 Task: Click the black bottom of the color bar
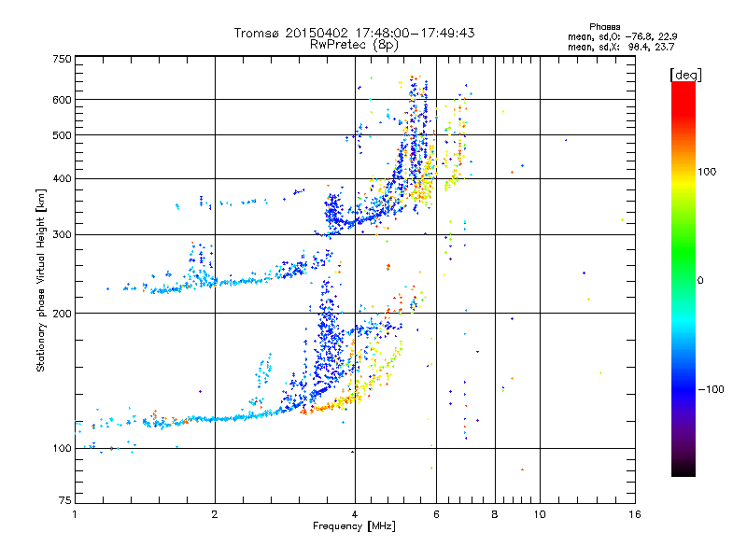[x=684, y=469]
